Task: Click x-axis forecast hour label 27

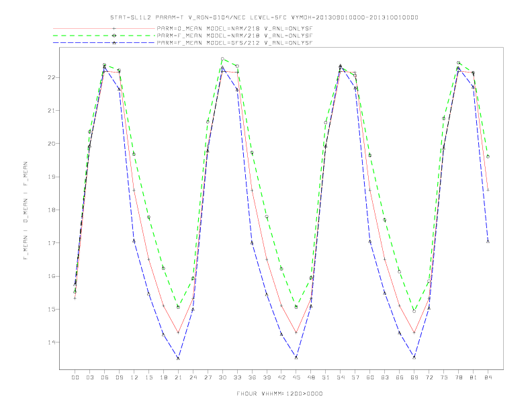Action: (x=208, y=377)
